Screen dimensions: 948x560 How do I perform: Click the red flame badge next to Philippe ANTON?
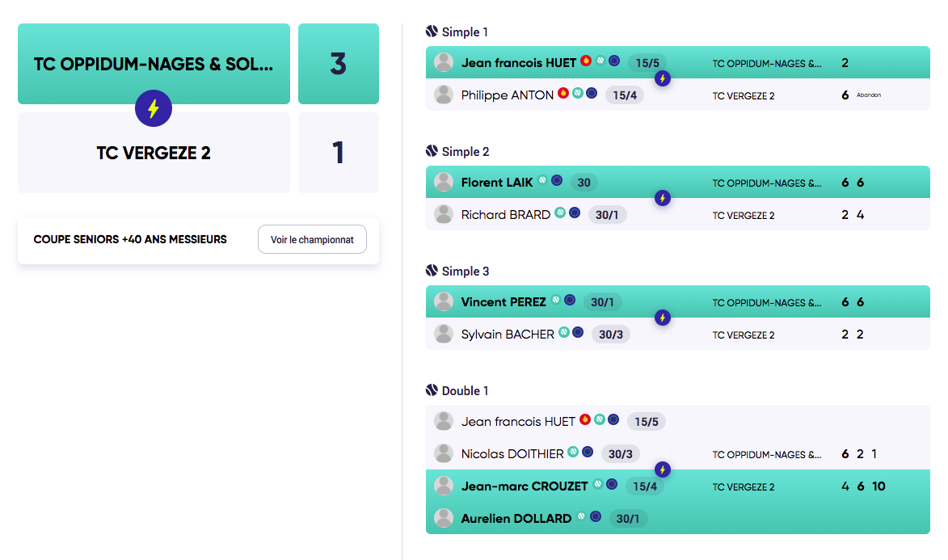[563, 93]
